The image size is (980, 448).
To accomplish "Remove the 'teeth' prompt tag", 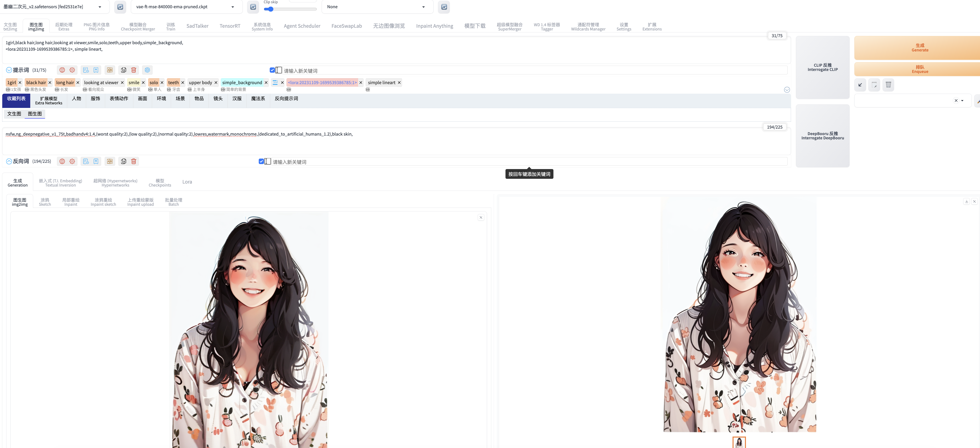I will [183, 82].
